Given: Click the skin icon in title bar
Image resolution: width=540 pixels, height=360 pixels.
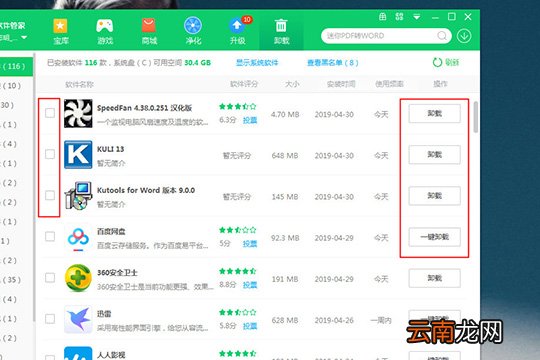Looking at the screenshot, I should tap(399, 17).
